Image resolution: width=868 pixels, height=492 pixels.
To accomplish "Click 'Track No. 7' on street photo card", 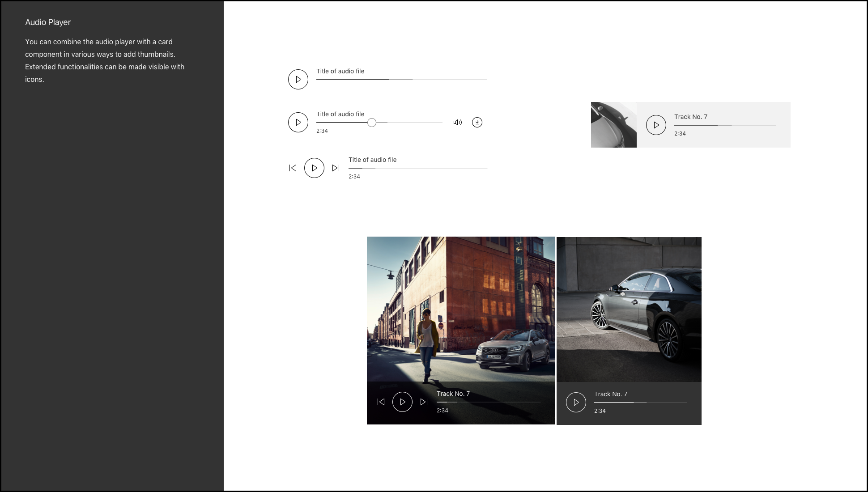I will click(x=453, y=394).
